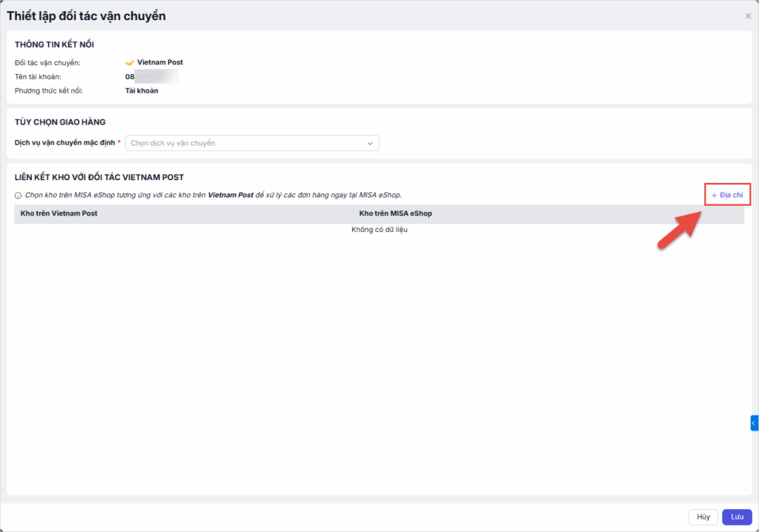Click the "TÙY CHỌN GIAO HÀNG" section heading
The width and height of the screenshot is (759, 532).
pyautogui.click(x=60, y=122)
